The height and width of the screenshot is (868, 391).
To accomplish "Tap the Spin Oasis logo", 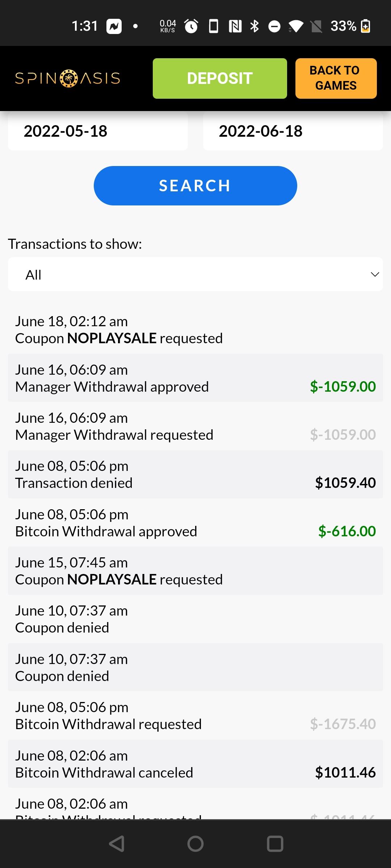I will coord(68,78).
